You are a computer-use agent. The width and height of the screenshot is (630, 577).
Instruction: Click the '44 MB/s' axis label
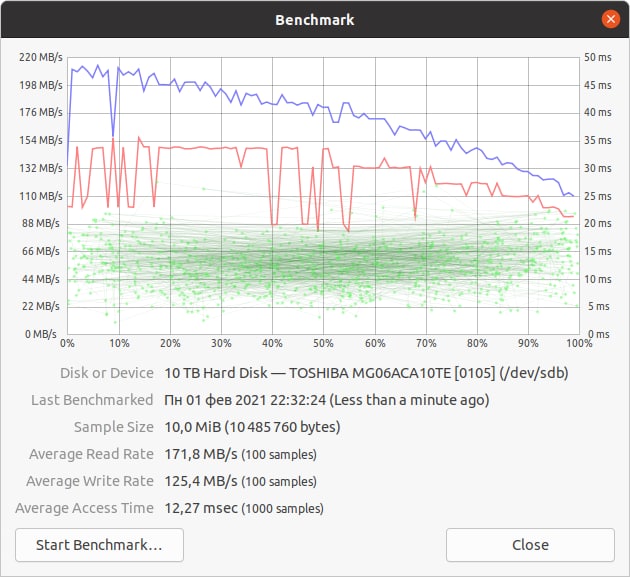pos(41,279)
